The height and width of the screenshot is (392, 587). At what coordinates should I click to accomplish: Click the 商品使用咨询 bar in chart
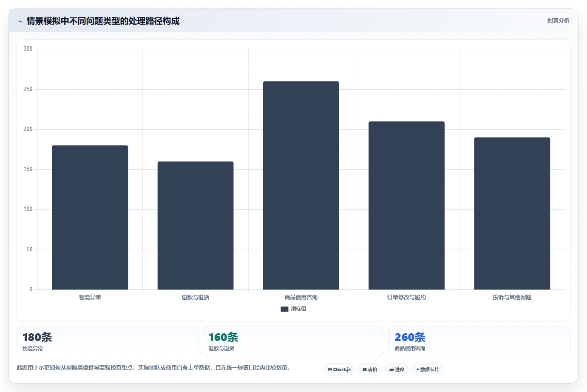point(301,185)
